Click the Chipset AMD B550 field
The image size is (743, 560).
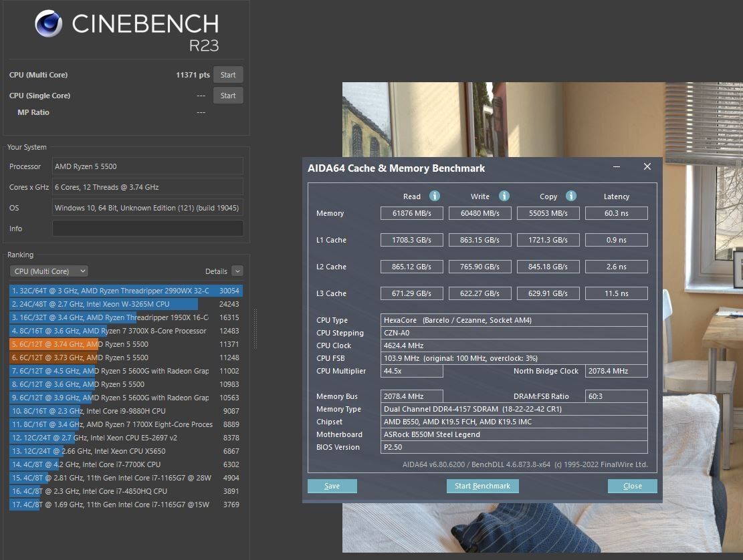[x=514, y=422]
